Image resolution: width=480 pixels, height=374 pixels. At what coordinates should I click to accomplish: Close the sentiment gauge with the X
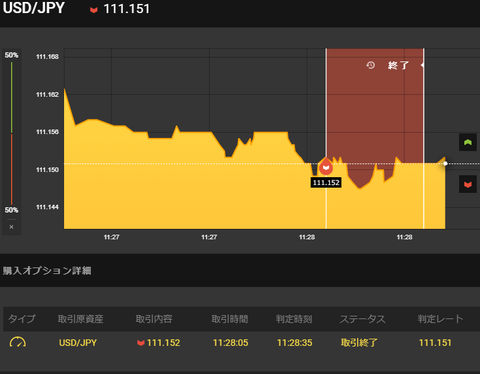tap(11, 227)
